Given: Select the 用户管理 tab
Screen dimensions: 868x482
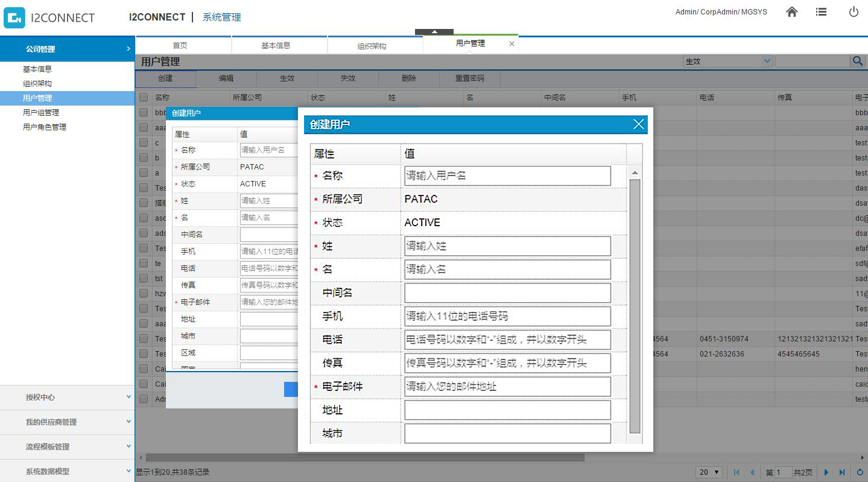Looking at the screenshot, I should click(x=470, y=43).
